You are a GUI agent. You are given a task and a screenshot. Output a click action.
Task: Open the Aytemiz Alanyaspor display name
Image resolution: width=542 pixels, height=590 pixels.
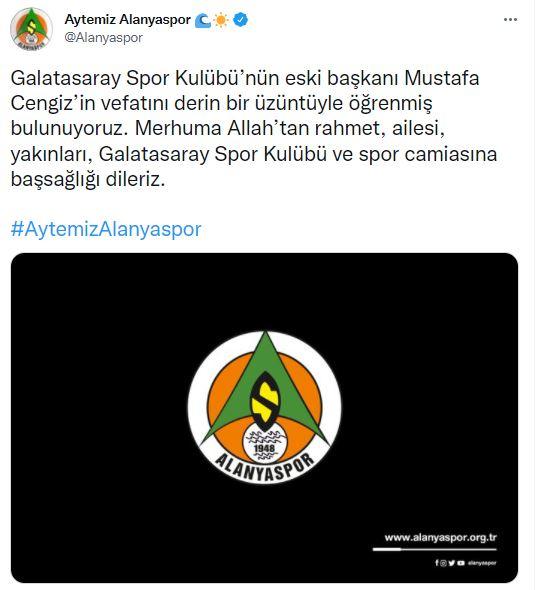[128, 20]
